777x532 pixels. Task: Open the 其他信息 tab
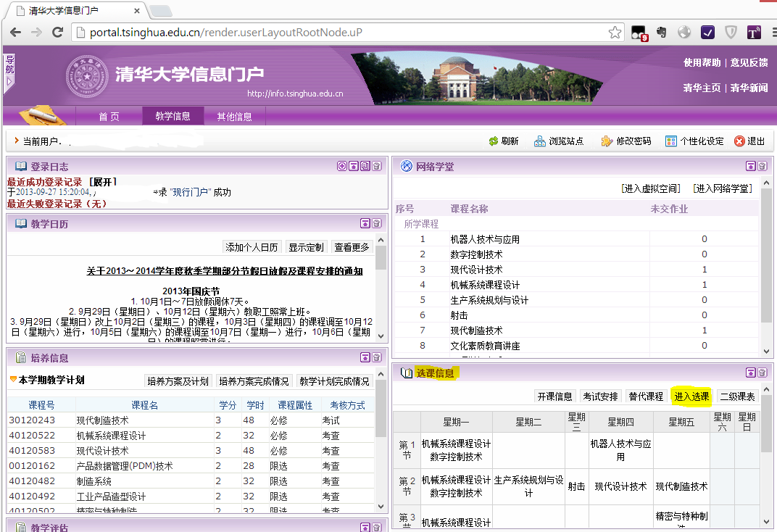[x=234, y=117]
